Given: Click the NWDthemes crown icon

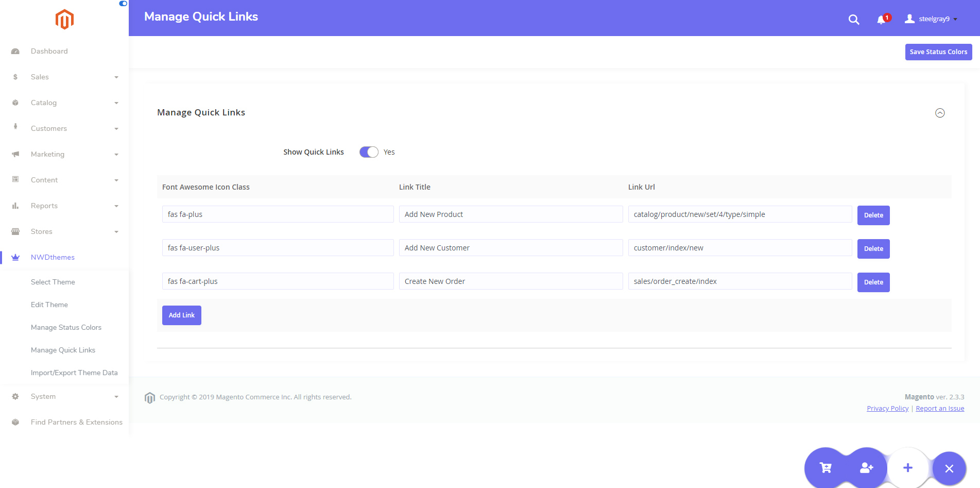Looking at the screenshot, I should click(x=15, y=257).
